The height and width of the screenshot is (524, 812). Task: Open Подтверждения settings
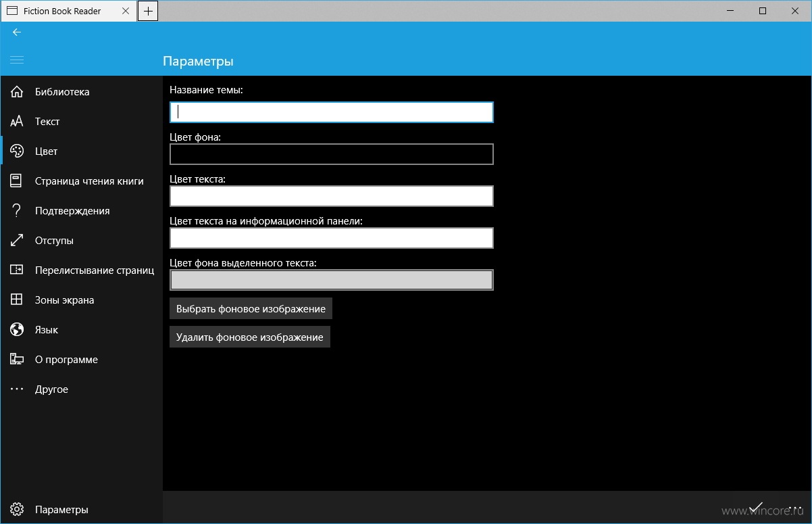(81, 211)
